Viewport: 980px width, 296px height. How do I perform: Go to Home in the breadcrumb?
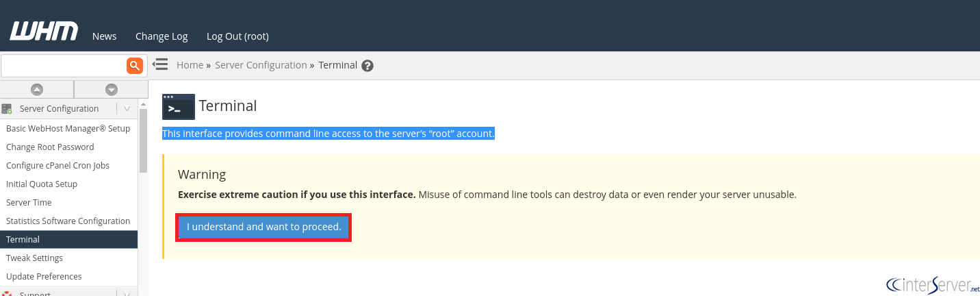pyautogui.click(x=190, y=65)
